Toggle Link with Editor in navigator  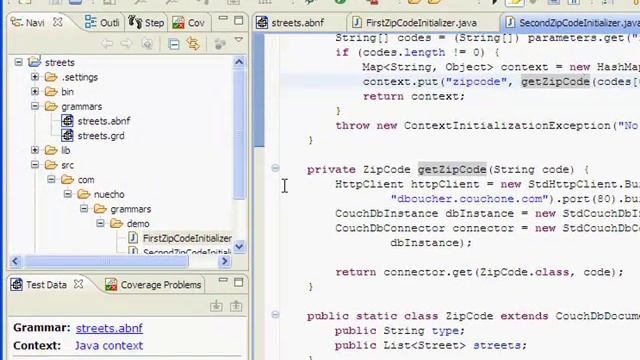pyautogui.click(x=193, y=44)
